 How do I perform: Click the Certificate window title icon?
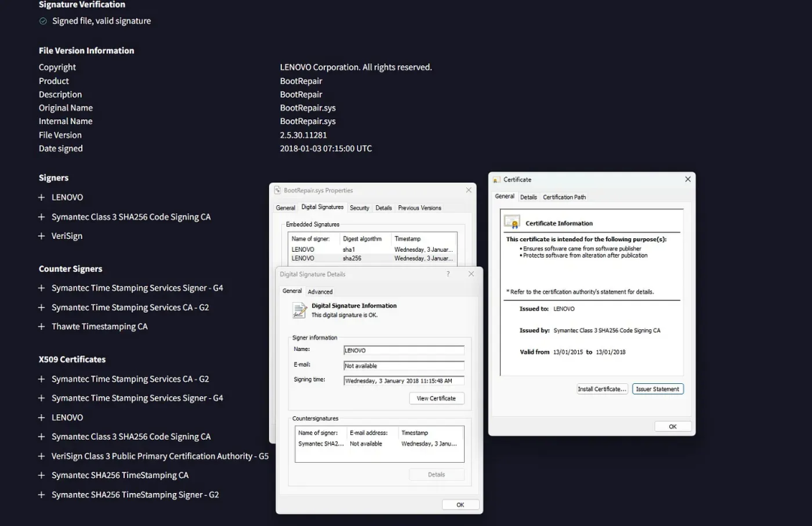pyautogui.click(x=497, y=180)
